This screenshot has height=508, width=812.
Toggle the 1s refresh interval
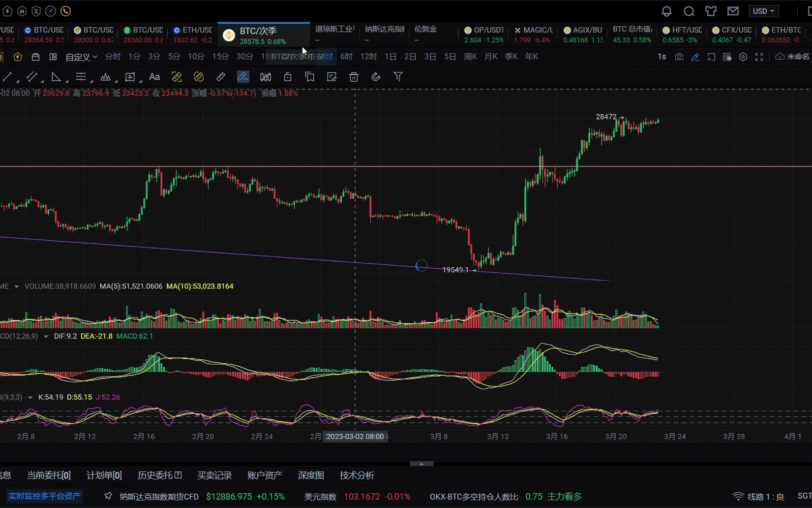662,57
